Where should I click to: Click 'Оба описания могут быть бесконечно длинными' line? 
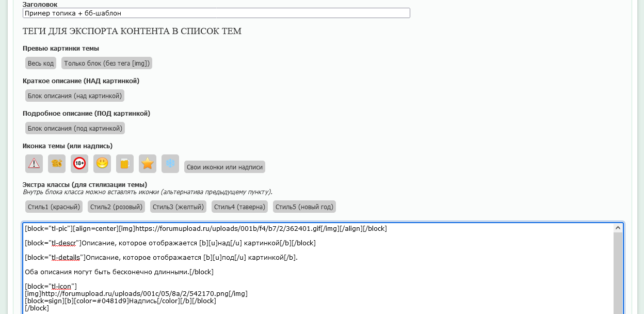click(x=119, y=272)
